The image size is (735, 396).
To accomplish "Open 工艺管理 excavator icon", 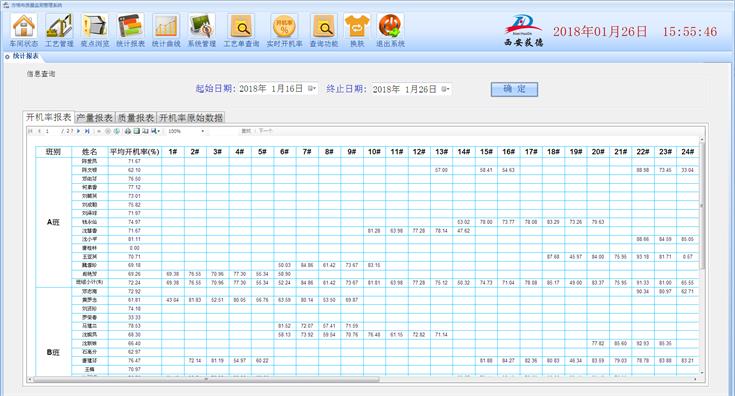I will 59,30.
